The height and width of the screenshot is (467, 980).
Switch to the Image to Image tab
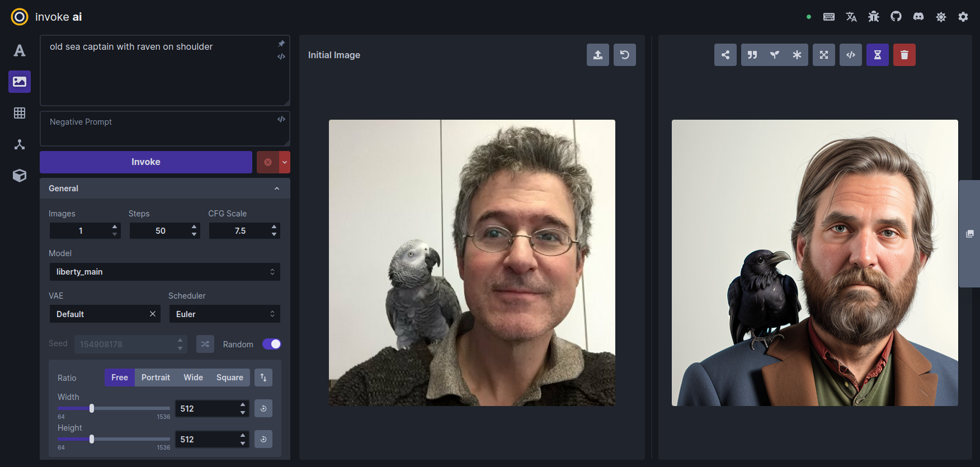(20, 82)
